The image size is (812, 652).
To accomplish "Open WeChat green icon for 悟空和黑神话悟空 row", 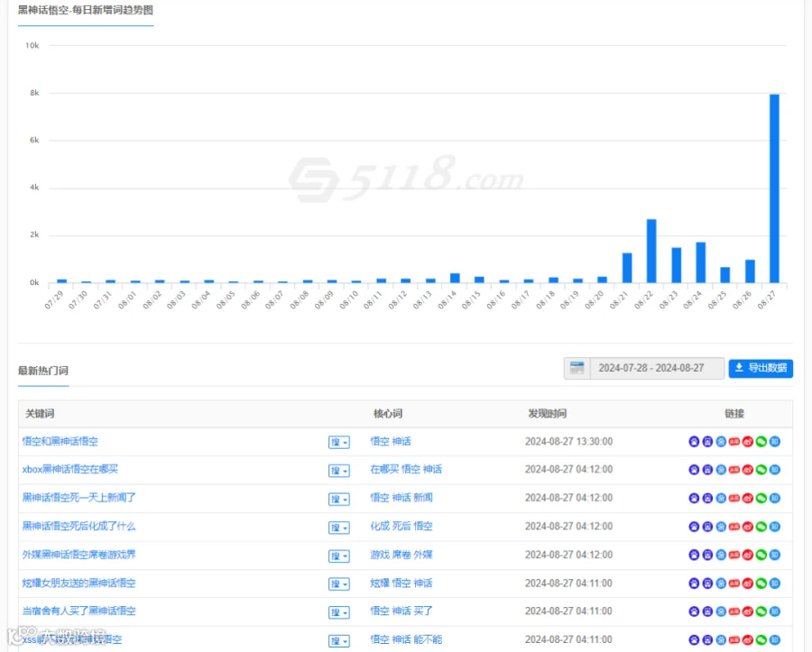I will [x=761, y=441].
